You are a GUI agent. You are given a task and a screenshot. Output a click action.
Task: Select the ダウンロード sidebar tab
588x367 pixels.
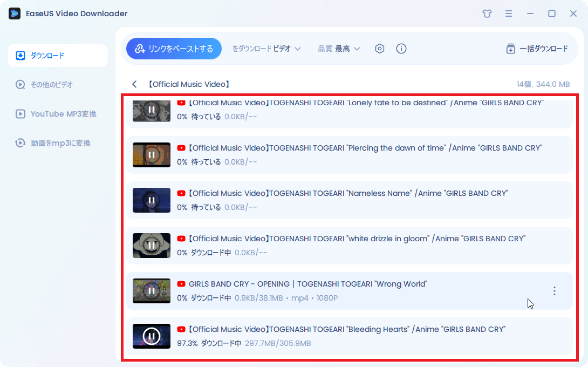click(58, 56)
